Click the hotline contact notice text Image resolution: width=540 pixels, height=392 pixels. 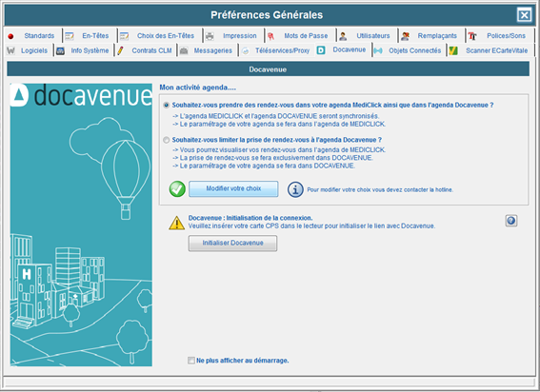(x=380, y=189)
